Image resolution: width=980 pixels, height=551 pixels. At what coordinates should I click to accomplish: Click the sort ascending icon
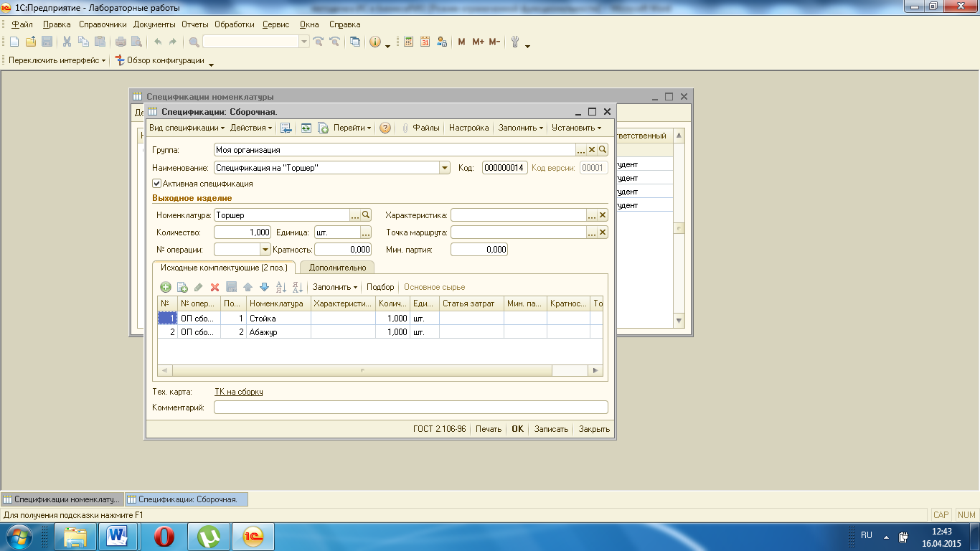coord(281,287)
